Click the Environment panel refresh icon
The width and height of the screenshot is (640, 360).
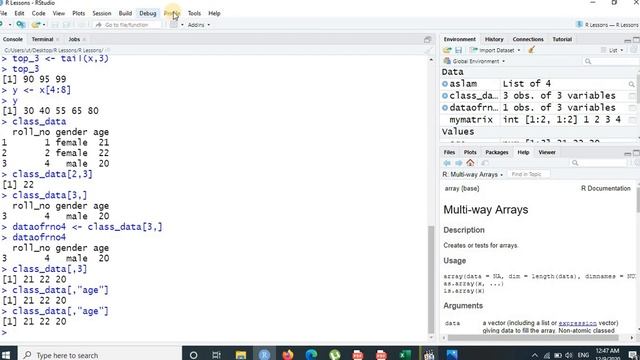click(633, 50)
